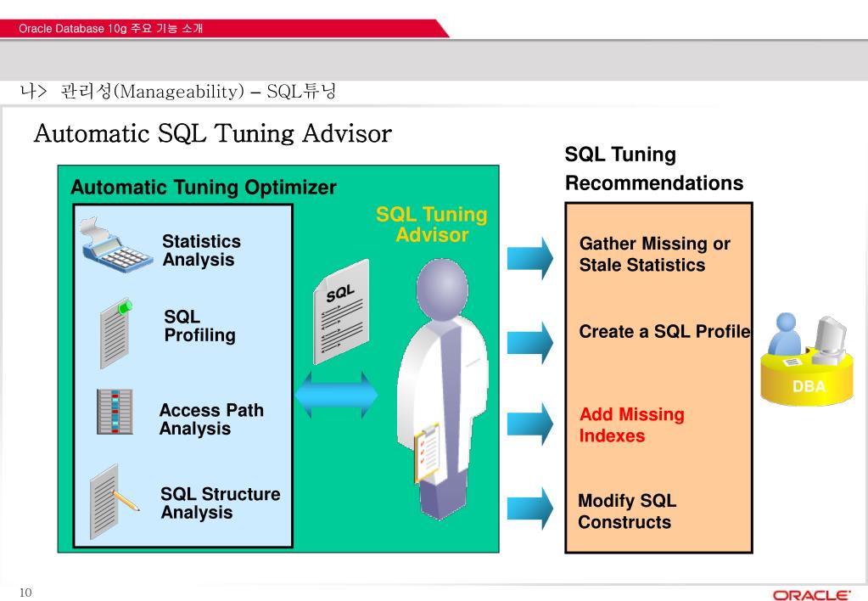Click the arrow pointing to Gather Missing or Stale Statistics

click(529, 258)
